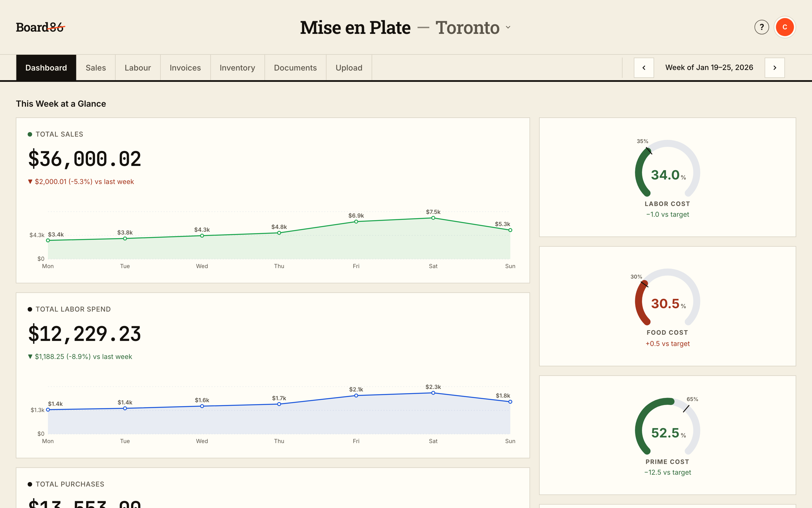Image resolution: width=812 pixels, height=508 pixels.
Task: Click the labor chart Fri $2.1k point
Action: click(356, 396)
